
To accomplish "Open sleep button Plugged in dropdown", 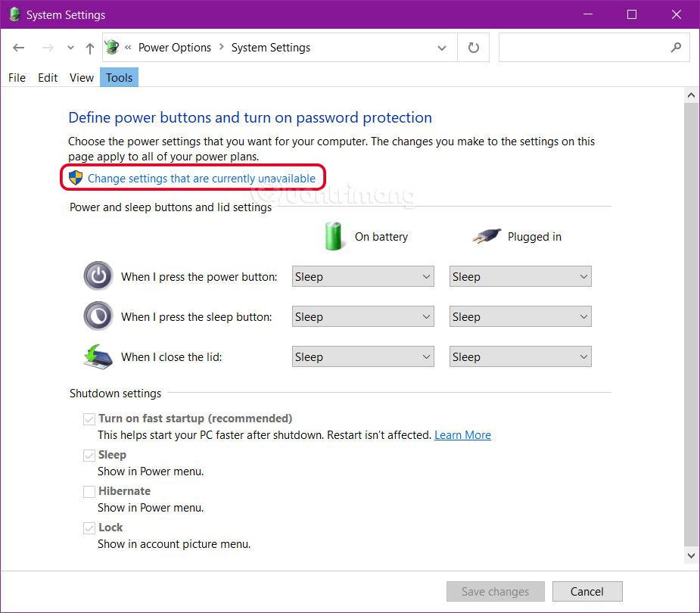I will (520, 316).
